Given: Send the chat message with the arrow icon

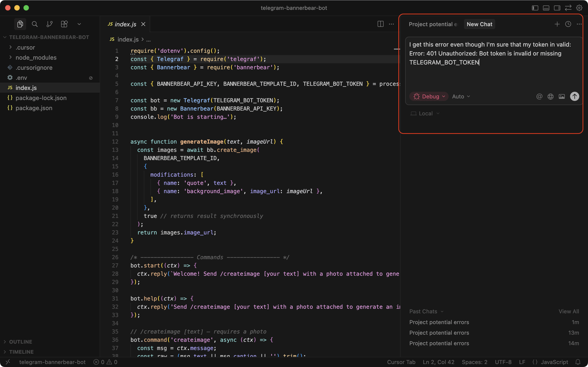Looking at the screenshot, I should click(x=574, y=96).
